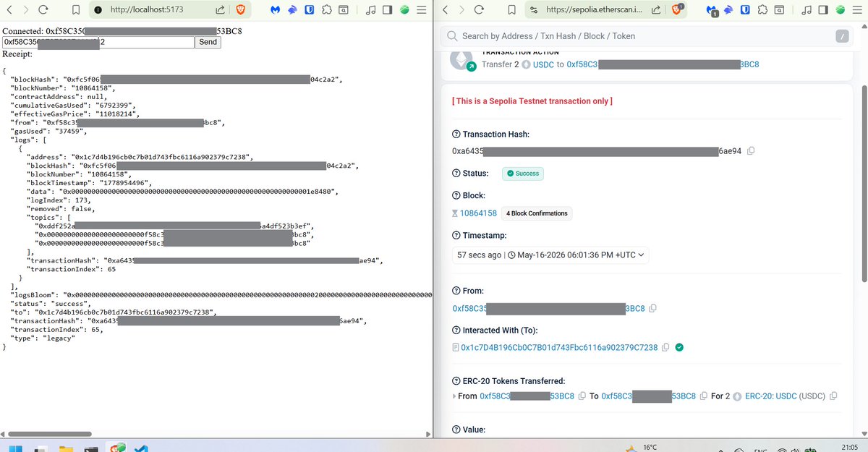Open the hamburger menu in Etherscan window
Viewport: 868px width, 452px height.
point(858,10)
